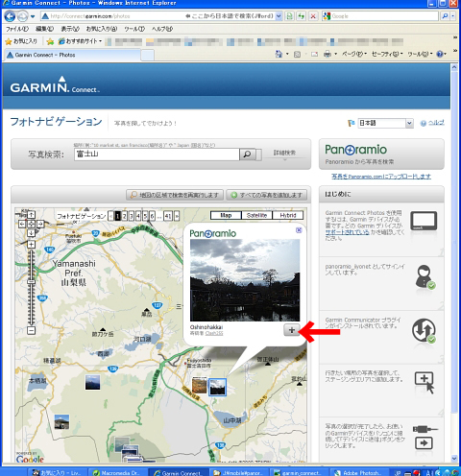Open the Home icon in command bar
Image resolution: width=461 pixels, height=476 pixels.
tap(279, 55)
